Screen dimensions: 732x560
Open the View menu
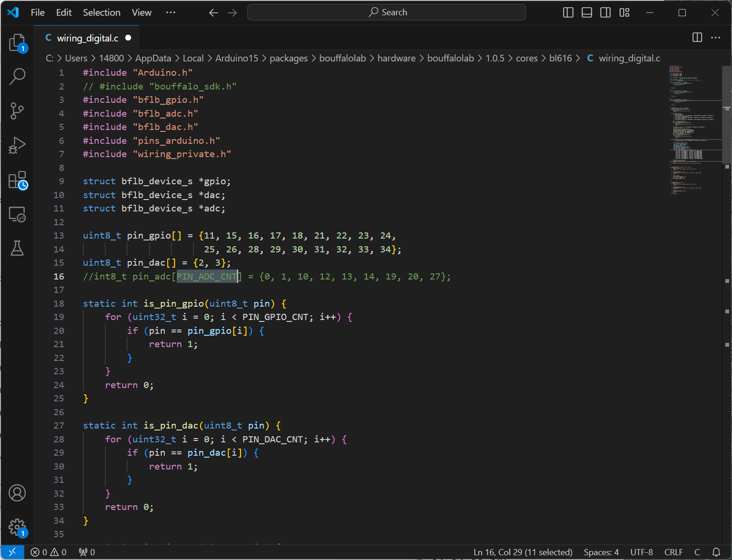pyautogui.click(x=142, y=12)
